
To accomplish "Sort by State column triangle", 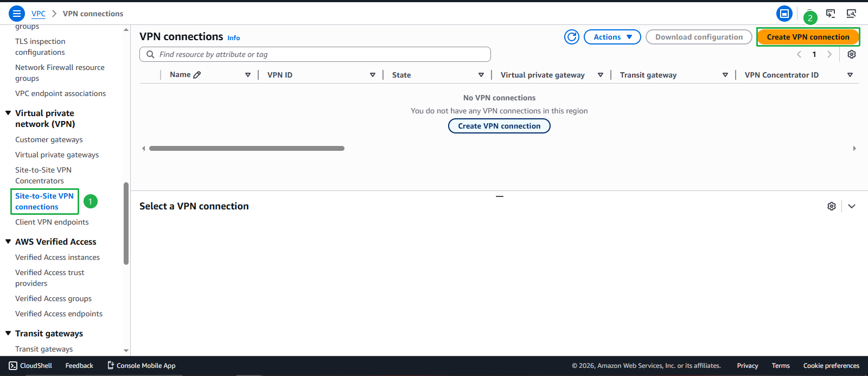I will tap(481, 75).
